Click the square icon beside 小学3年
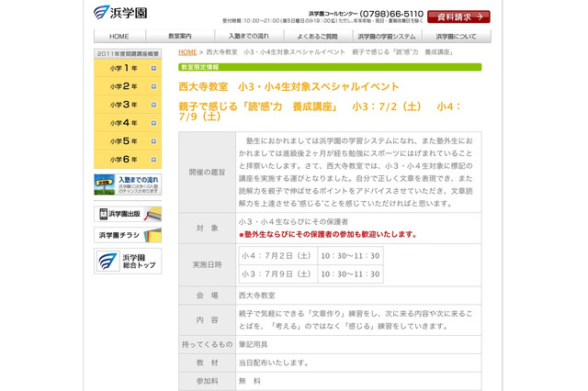This screenshot has height=391, width=588. coord(153,105)
